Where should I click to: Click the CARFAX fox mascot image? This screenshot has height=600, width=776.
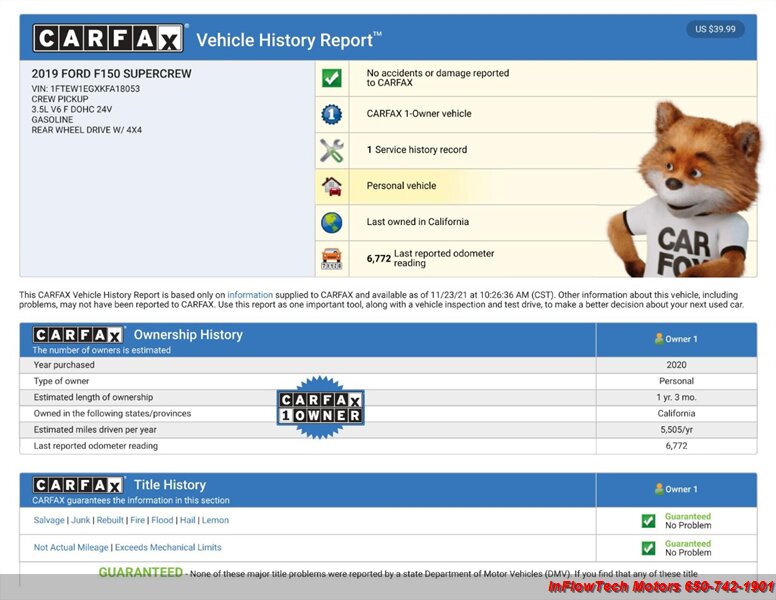coord(690,190)
